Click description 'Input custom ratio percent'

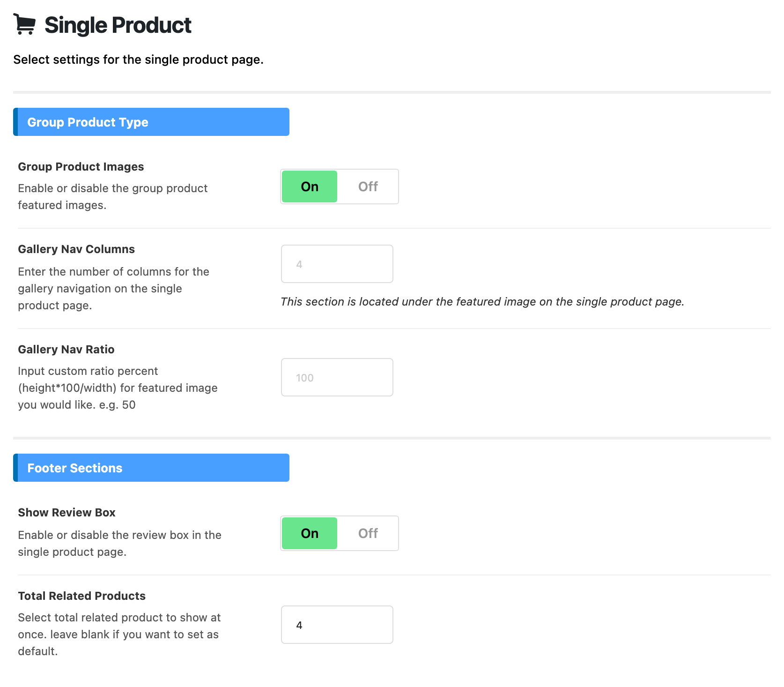(118, 388)
